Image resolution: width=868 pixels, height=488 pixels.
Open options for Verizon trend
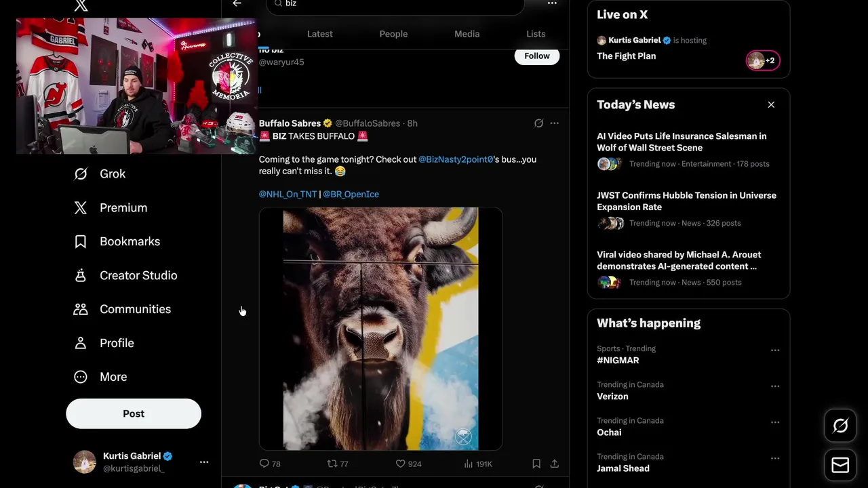(775, 386)
